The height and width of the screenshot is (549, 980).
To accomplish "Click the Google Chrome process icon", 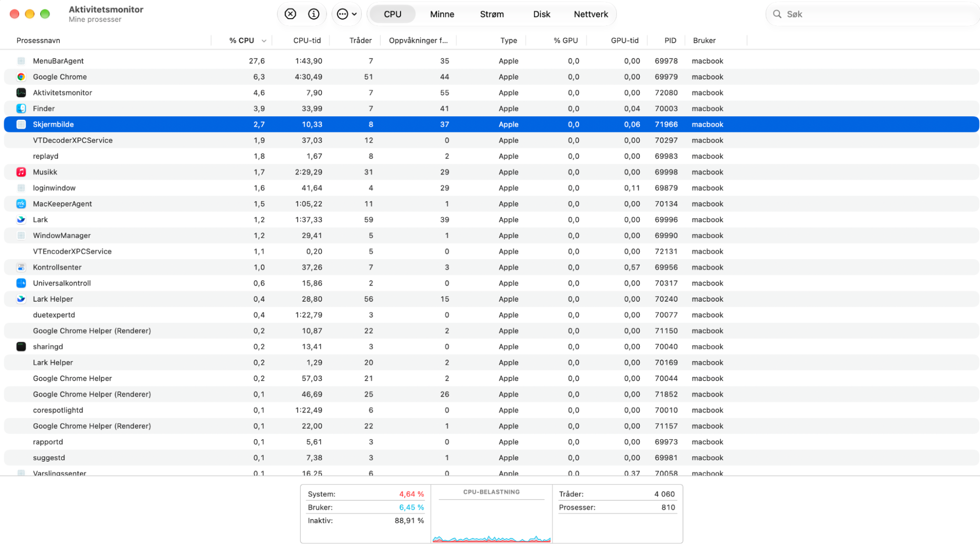I will coord(21,77).
